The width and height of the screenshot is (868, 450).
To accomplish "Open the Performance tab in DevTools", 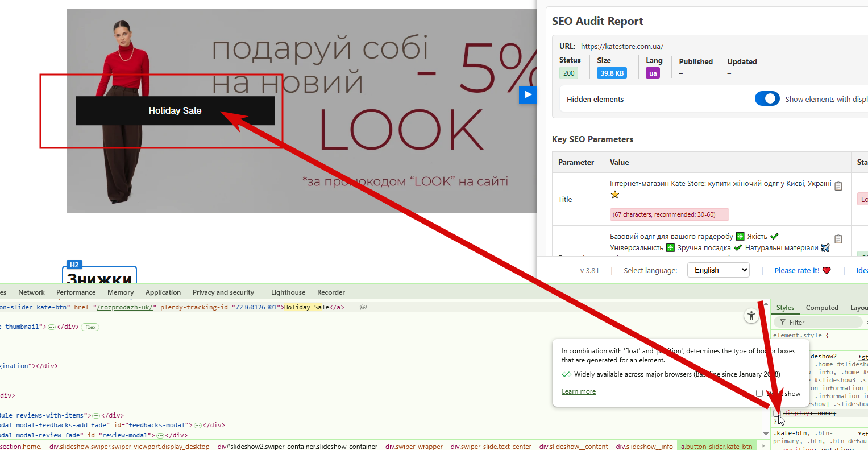I will pos(76,292).
